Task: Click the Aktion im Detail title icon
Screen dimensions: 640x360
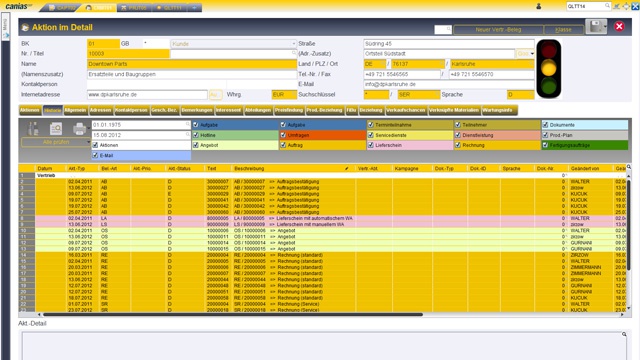Action: [25, 27]
